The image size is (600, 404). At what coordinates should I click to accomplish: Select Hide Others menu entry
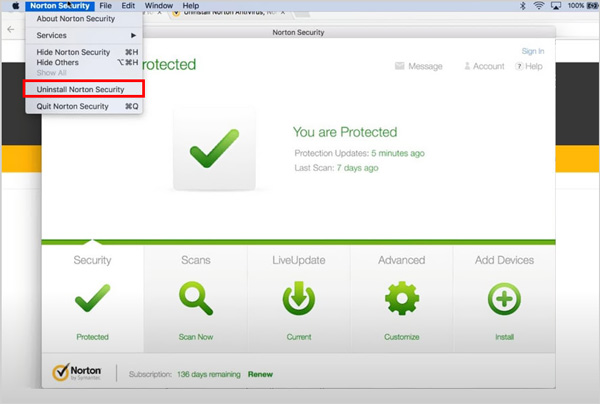(x=84, y=62)
